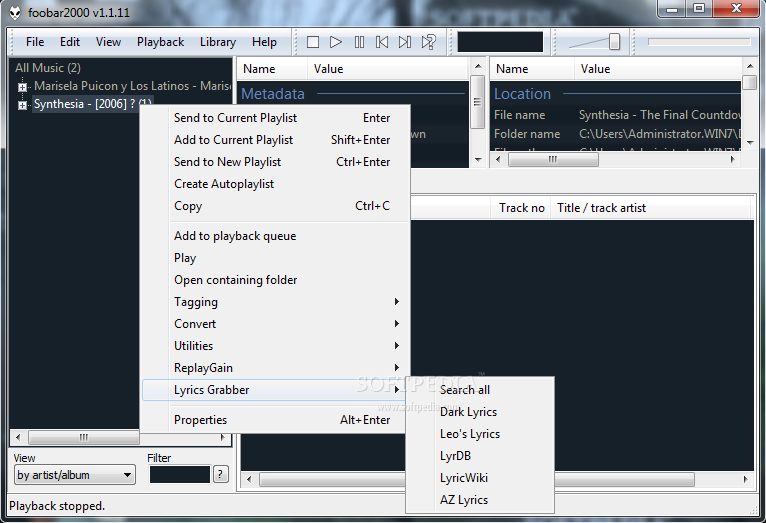Screen dimensions: 766x523
Task: Expand the Tagging submenu
Action: 276,302
